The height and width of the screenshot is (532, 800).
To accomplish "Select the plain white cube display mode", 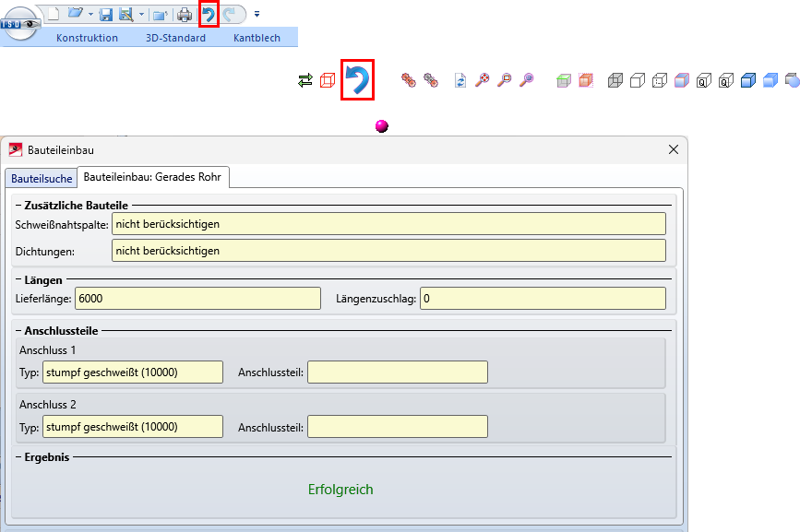I will [x=638, y=80].
